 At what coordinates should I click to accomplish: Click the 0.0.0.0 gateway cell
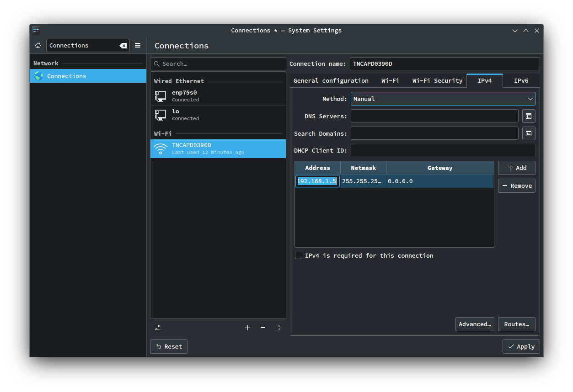point(440,181)
